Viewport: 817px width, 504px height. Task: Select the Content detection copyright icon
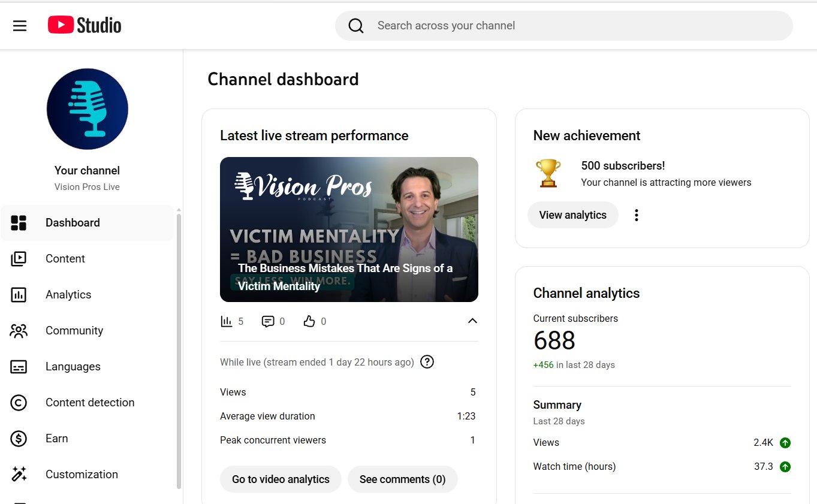pyautogui.click(x=19, y=402)
